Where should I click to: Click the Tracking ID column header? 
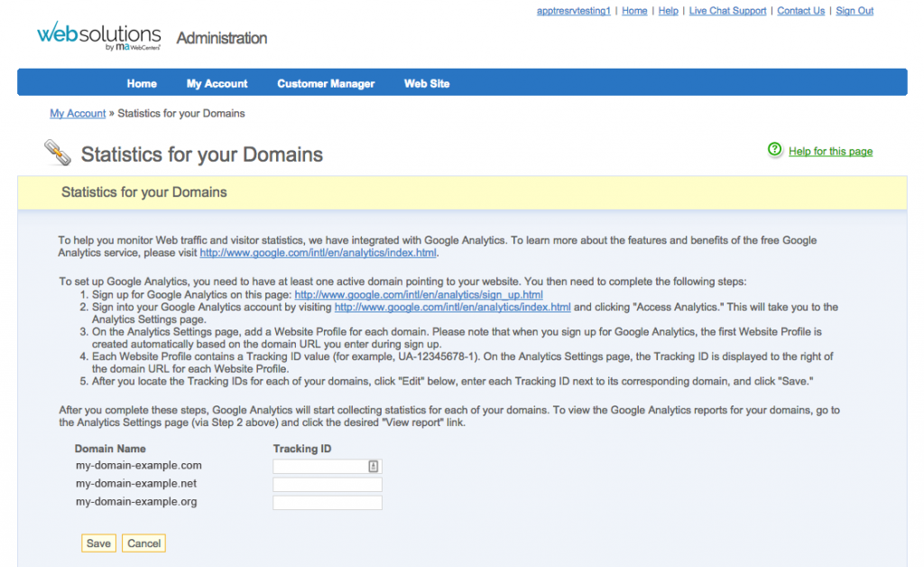pyautogui.click(x=302, y=449)
